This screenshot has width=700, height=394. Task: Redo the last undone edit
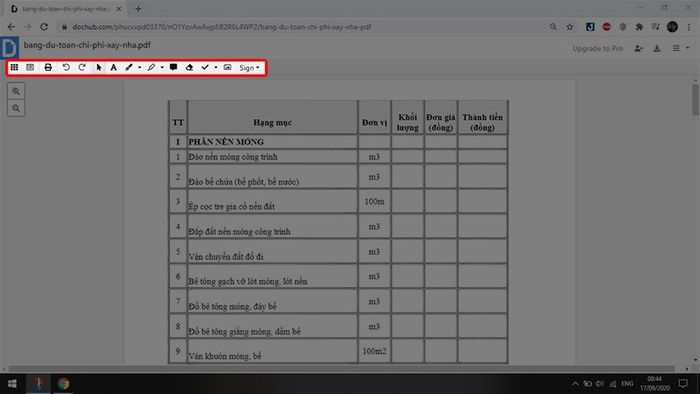tap(82, 67)
